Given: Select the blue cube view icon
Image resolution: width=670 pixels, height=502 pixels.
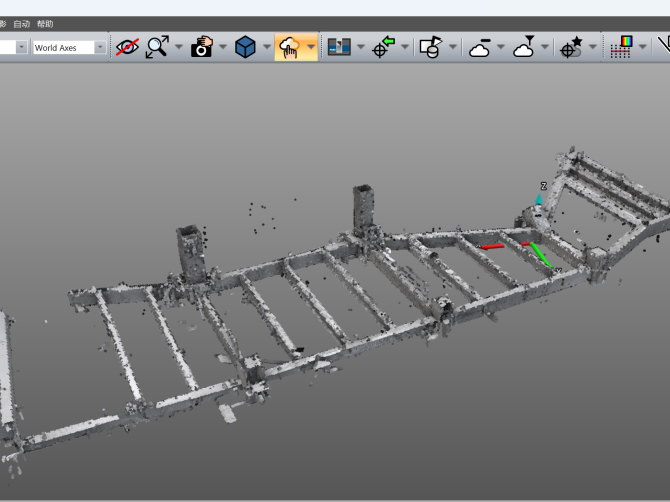Looking at the screenshot, I should 245,47.
